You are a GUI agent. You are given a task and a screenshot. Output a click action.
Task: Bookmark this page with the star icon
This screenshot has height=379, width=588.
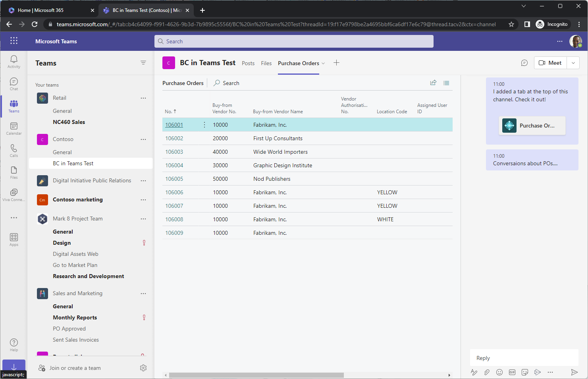511,24
